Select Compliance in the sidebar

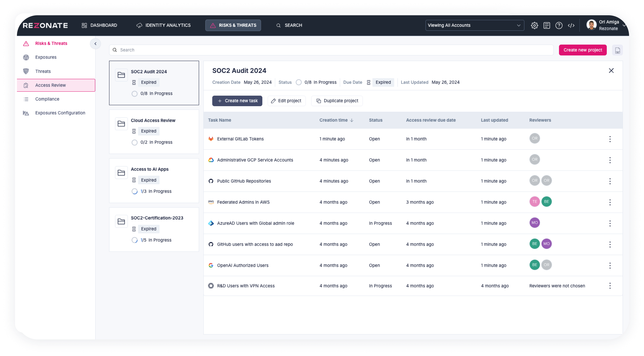[x=47, y=99]
